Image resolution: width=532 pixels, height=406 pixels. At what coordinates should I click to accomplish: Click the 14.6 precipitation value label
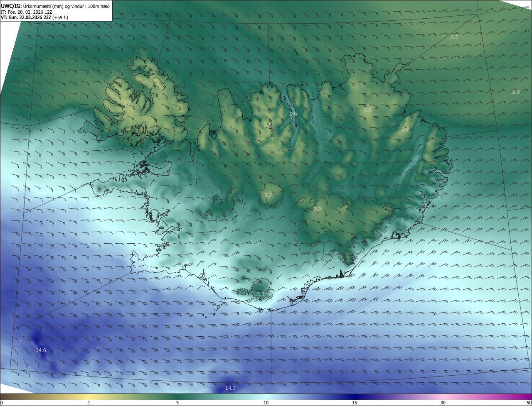pyautogui.click(x=41, y=350)
